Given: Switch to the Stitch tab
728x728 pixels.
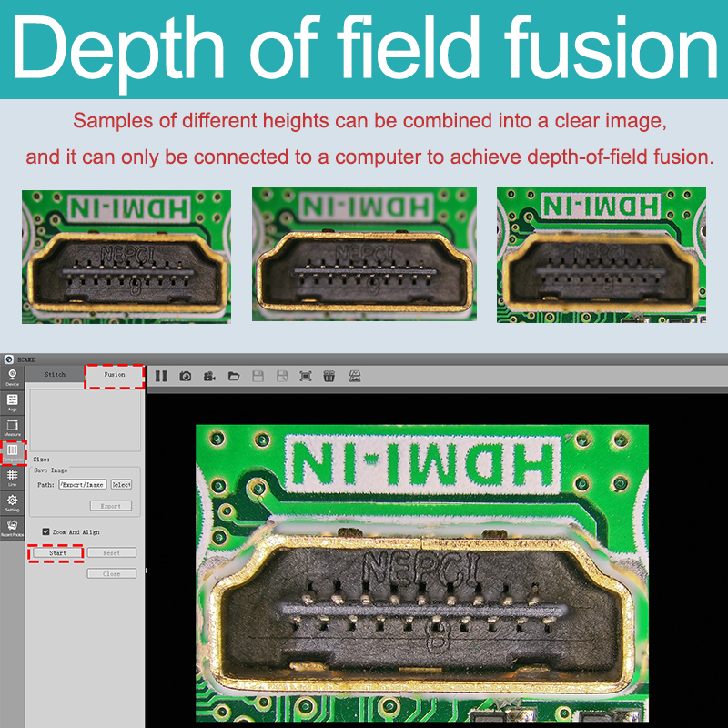Looking at the screenshot, I should coord(55,374).
